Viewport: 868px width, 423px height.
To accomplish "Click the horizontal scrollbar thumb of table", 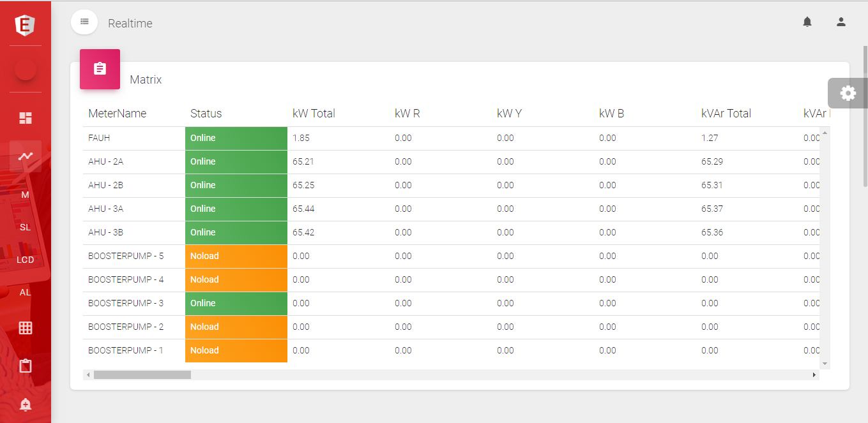I will (142, 375).
